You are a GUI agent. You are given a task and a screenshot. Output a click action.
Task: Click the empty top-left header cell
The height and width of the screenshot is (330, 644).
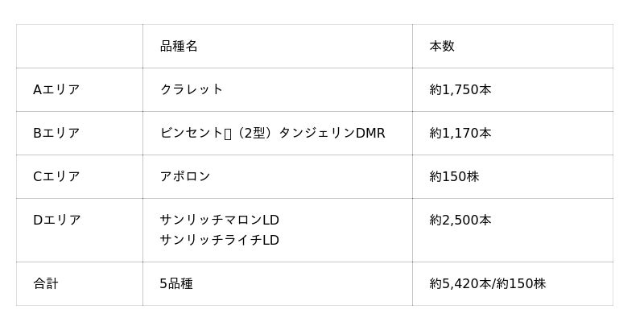click(79, 47)
